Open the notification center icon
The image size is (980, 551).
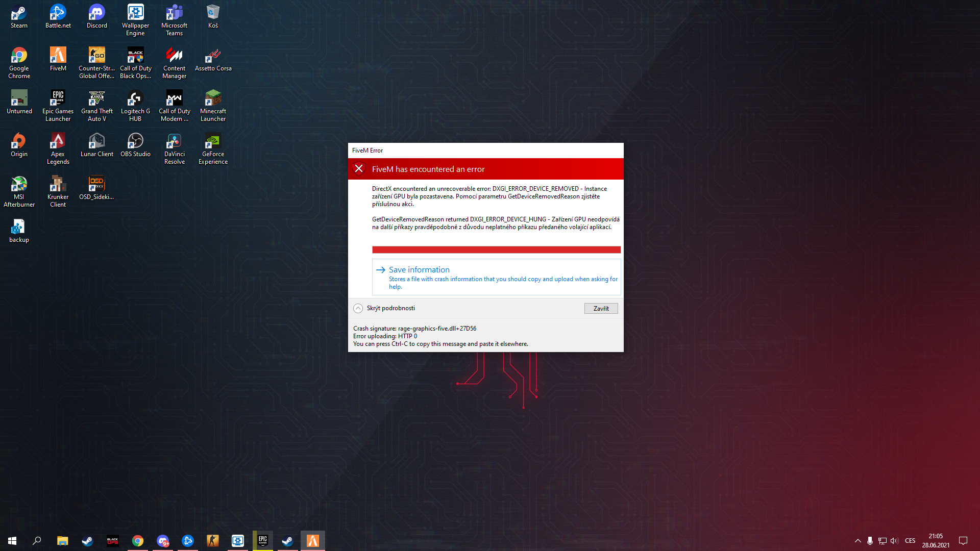[963, 540]
